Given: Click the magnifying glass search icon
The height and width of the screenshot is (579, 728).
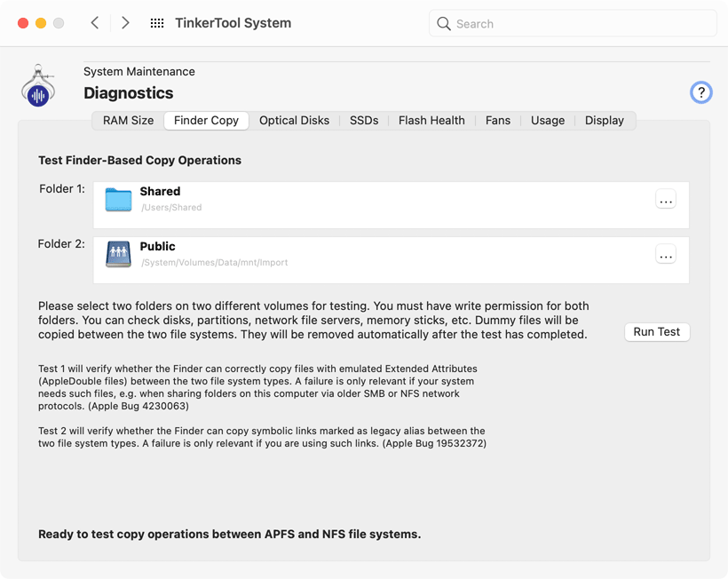Looking at the screenshot, I should (443, 24).
